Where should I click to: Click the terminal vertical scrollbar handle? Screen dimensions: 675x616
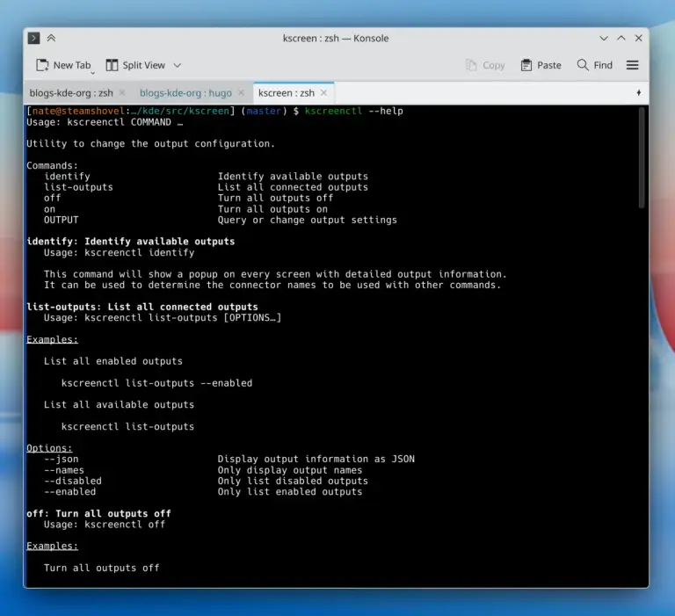(642, 157)
